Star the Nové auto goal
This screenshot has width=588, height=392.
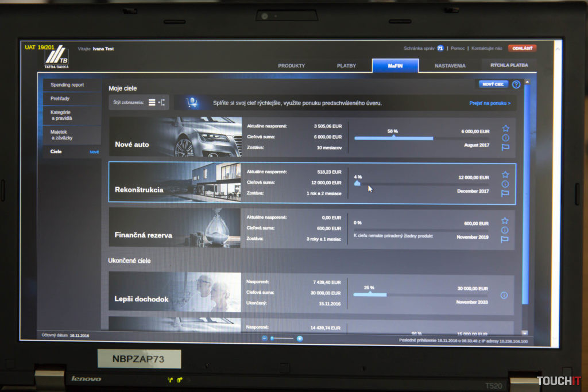505,128
